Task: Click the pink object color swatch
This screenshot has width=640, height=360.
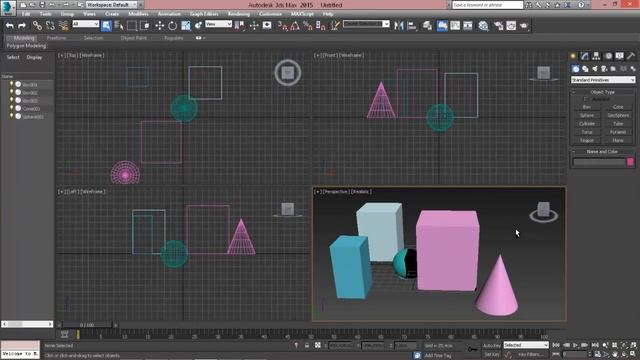Action: click(x=630, y=162)
